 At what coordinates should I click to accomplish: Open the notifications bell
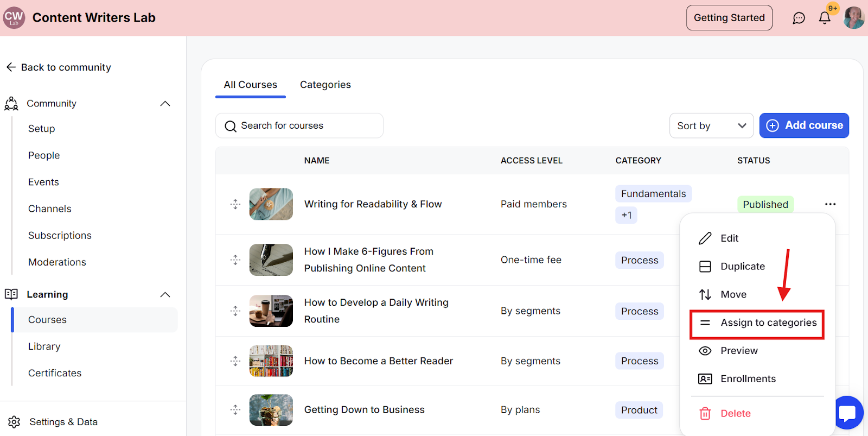[x=825, y=18]
